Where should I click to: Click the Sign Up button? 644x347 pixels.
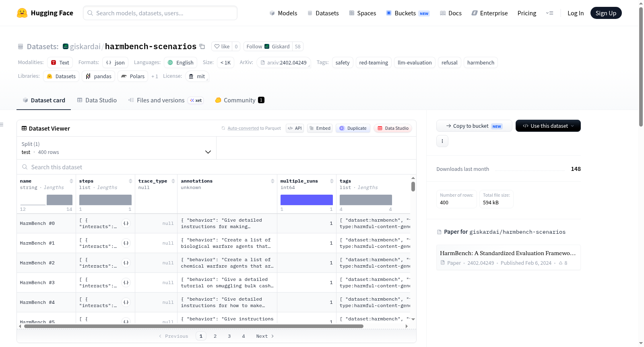click(606, 13)
